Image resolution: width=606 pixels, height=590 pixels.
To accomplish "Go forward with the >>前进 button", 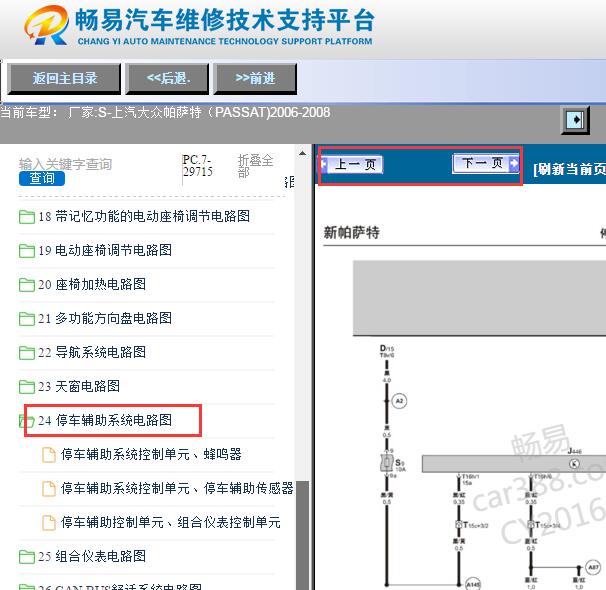I will click(x=255, y=79).
